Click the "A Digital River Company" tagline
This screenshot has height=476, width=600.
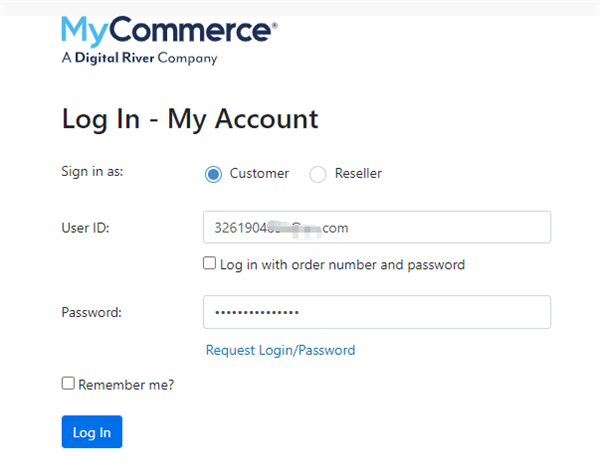[x=139, y=59]
